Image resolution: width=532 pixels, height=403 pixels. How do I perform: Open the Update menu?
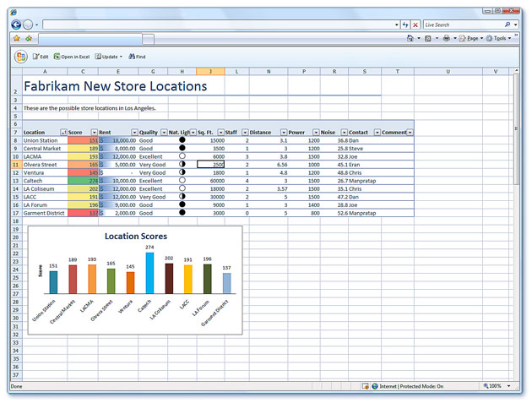(109, 57)
